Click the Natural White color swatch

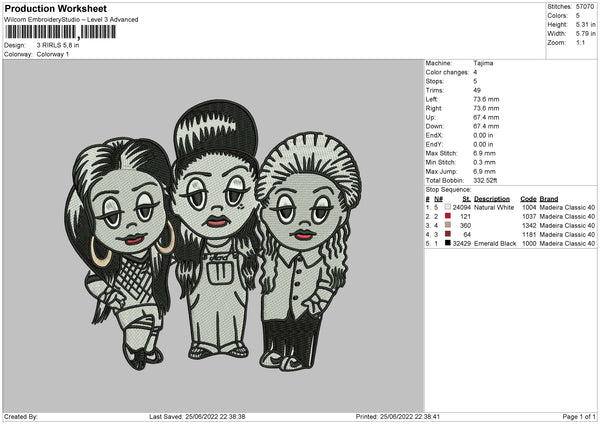coord(448,207)
